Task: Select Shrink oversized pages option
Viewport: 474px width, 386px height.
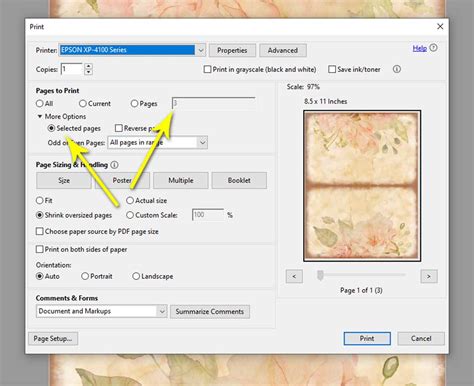Action: point(40,215)
